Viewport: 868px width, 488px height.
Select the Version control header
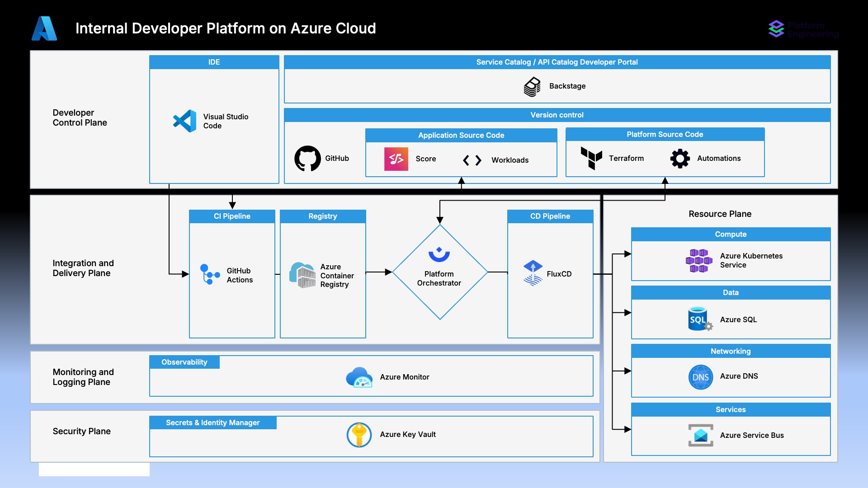[557, 115]
